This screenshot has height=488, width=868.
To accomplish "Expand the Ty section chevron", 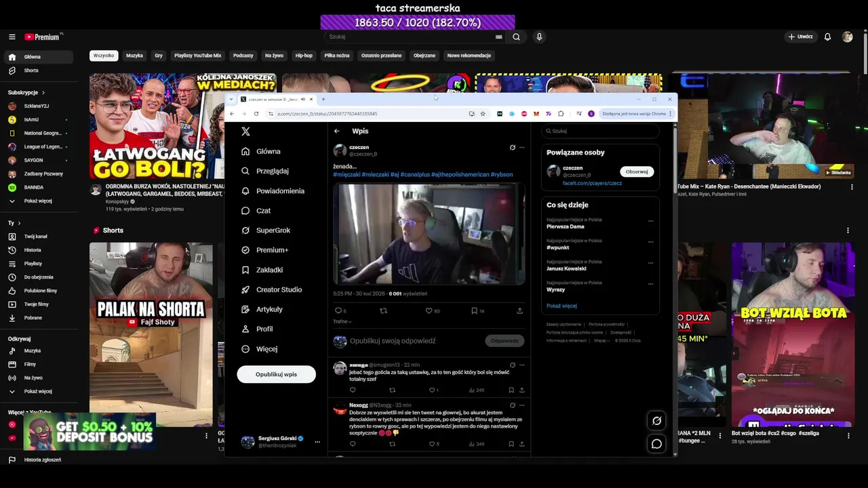I will tap(19, 223).
